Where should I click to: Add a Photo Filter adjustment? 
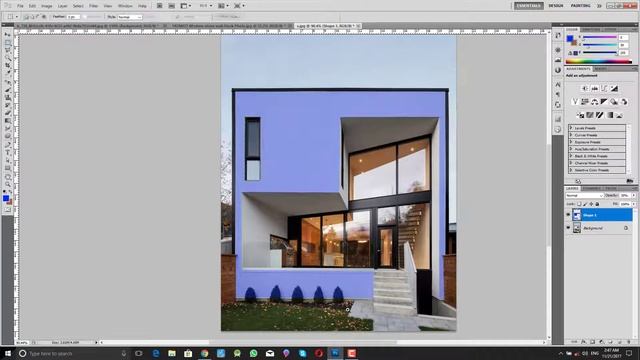pyautogui.click(x=614, y=102)
